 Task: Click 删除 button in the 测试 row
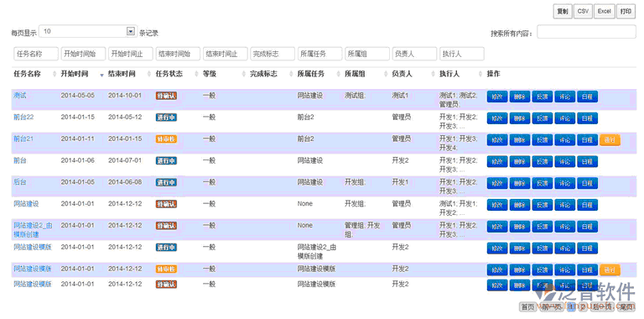point(520,97)
